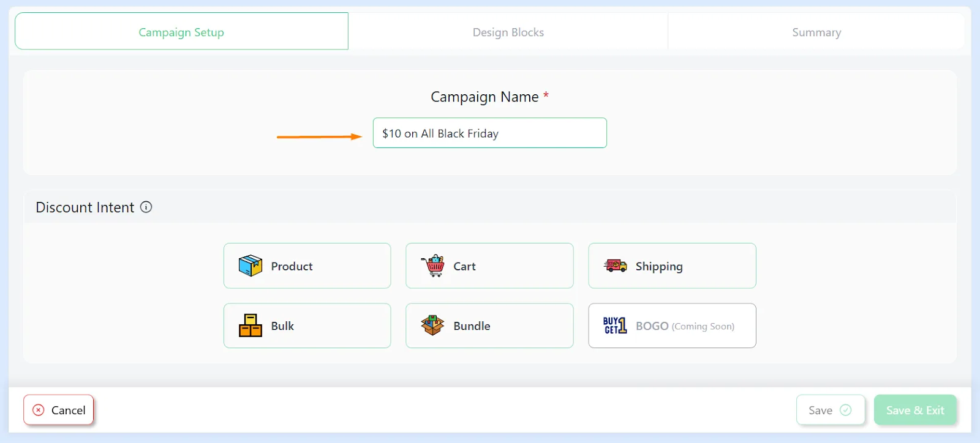Go to the Summary tab
This screenshot has height=443, width=980.
coord(816,32)
